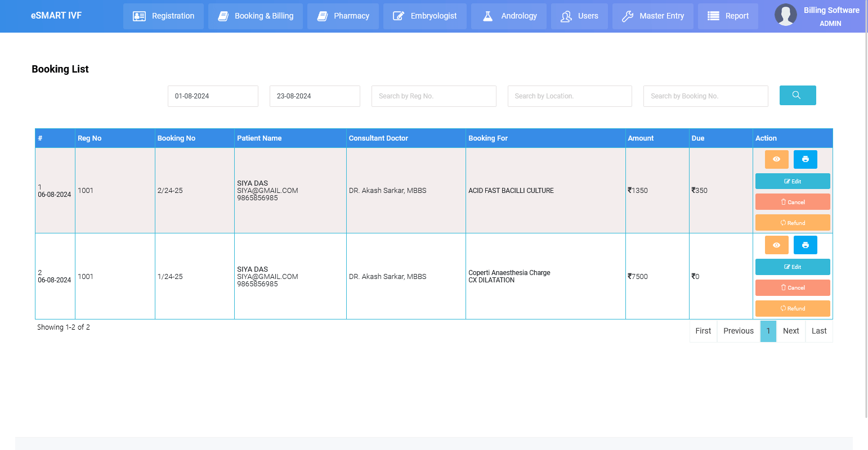This screenshot has height=450, width=868.
Task: Cancel booking number 1/24-25
Action: click(792, 287)
